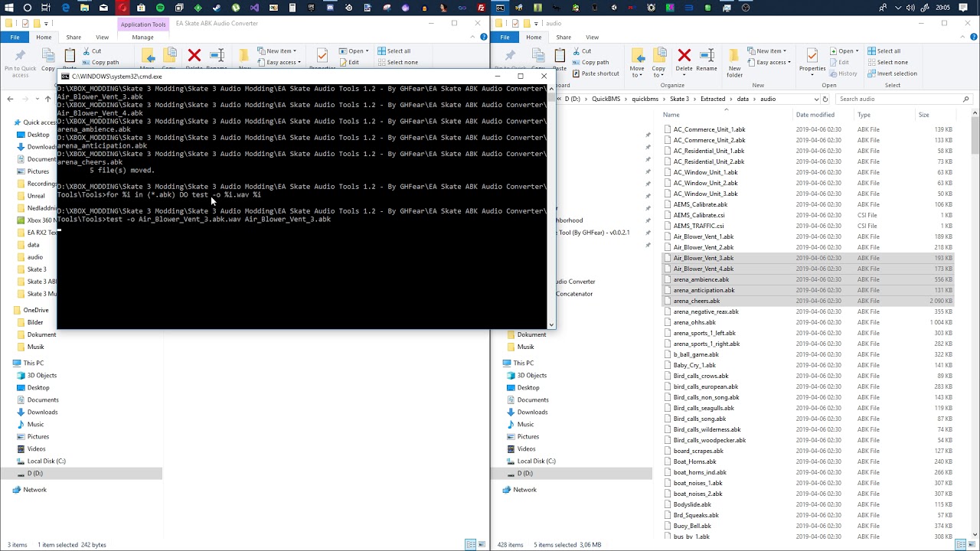Image resolution: width=980 pixels, height=551 pixels.
Task: Open Steam from the taskbar
Action: point(217,8)
